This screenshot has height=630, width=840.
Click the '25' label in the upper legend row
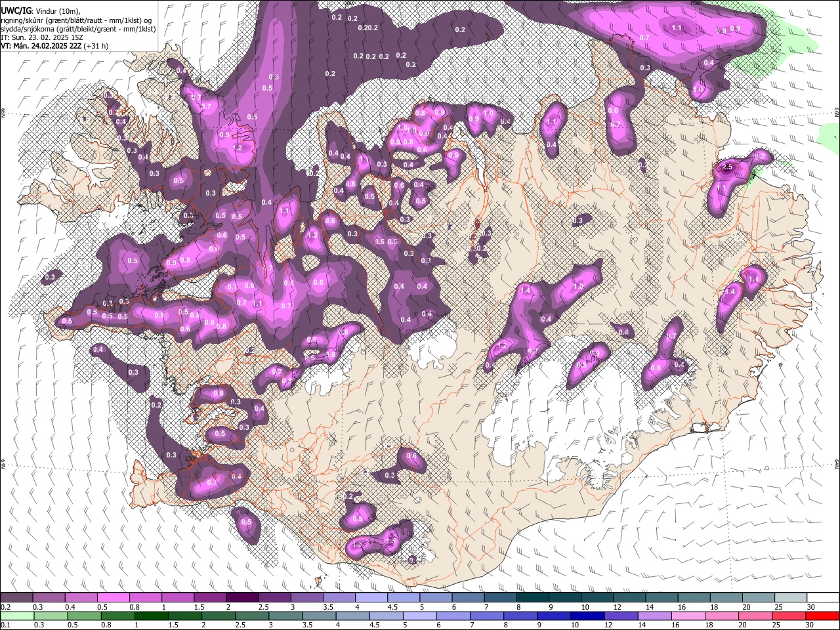tap(779, 607)
